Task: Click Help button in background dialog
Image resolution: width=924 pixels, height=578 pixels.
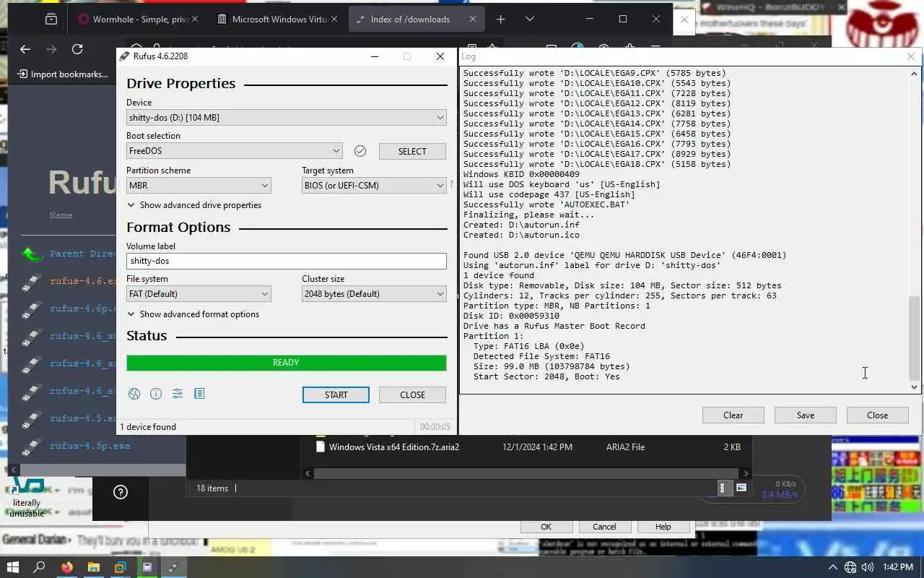Action: (x=663, y=527)
